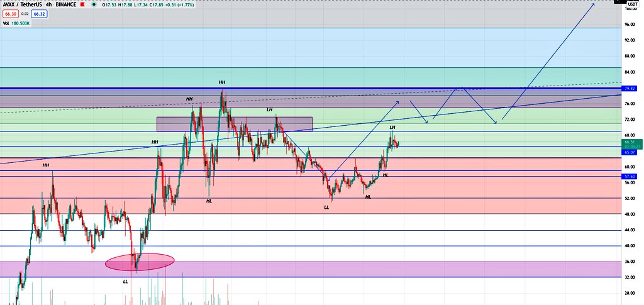Open symbol search via AVAX / TetherUS title

coord(22,4)
